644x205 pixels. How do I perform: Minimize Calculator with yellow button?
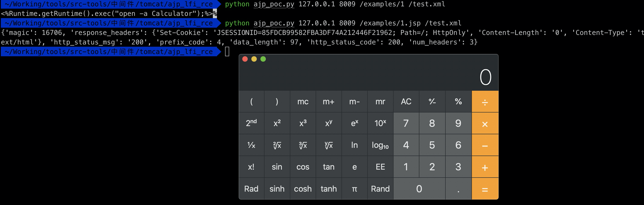254,59
